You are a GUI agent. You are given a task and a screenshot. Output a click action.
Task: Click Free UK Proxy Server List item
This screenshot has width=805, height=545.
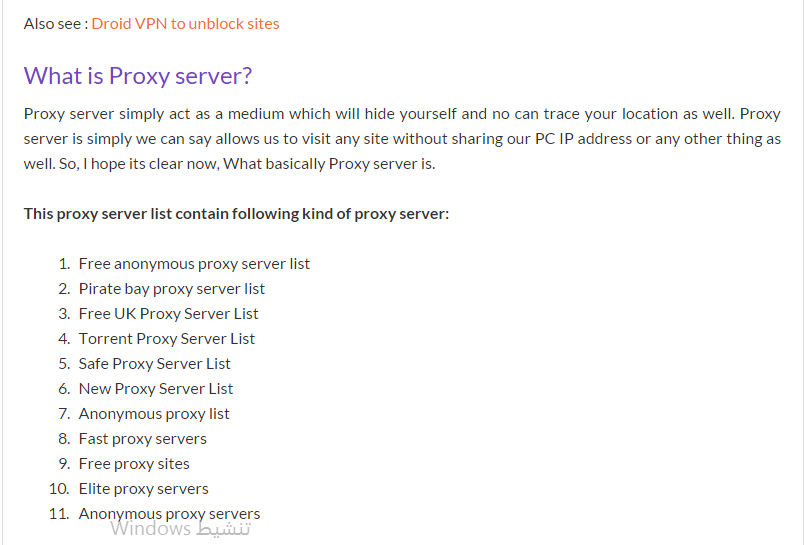click(x=168, y=314)
